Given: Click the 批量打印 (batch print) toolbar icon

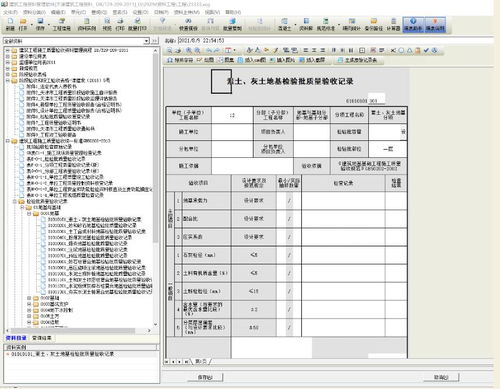Looking at the screenshot, I should point(137,24).
